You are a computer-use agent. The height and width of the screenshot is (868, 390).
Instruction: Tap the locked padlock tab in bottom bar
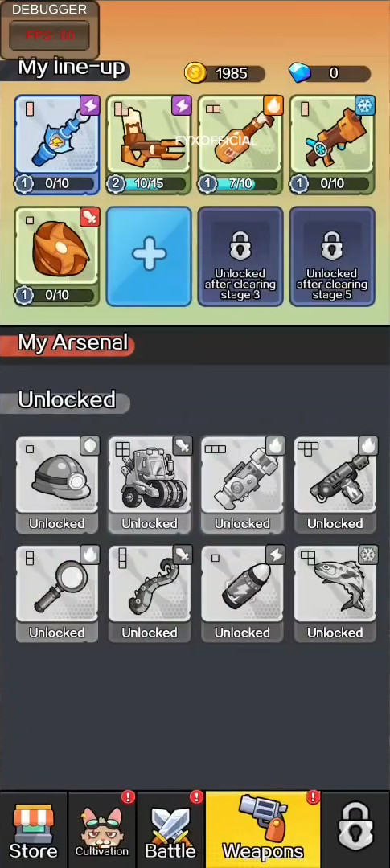[355, 830]
